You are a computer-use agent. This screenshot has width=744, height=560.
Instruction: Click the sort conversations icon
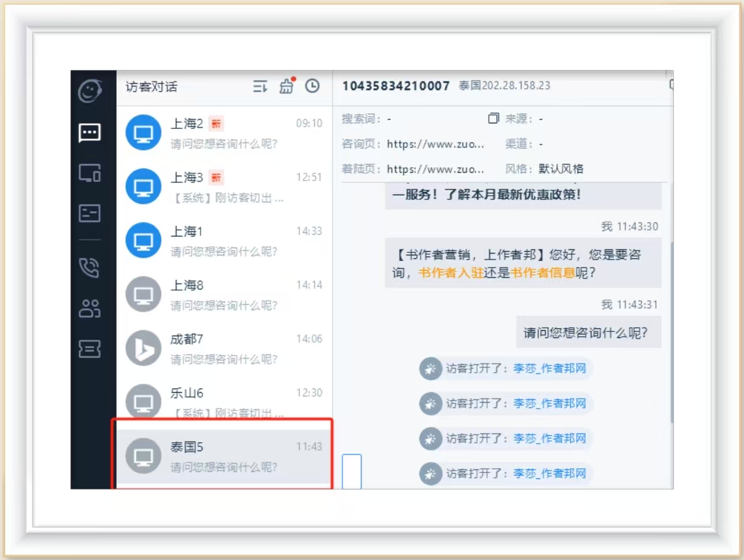(x=260, y=87)
